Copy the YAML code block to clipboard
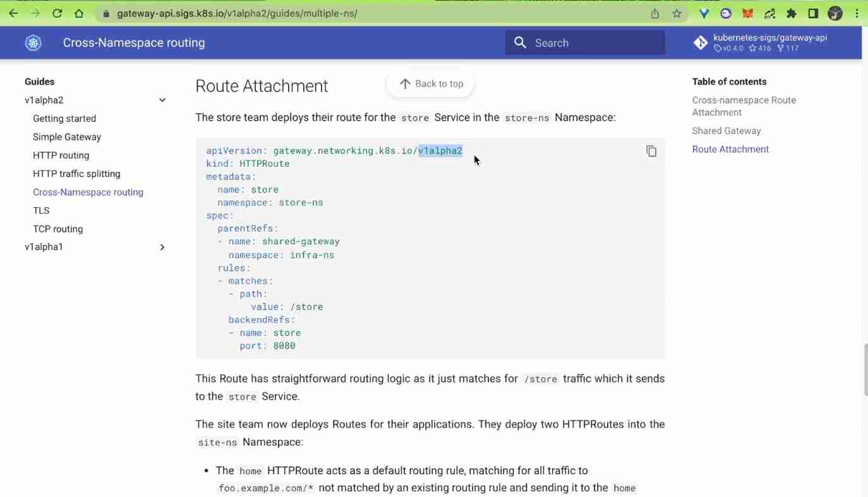Image resolution: width=868 pixels, height=497 pixels. tap(651, 151)
